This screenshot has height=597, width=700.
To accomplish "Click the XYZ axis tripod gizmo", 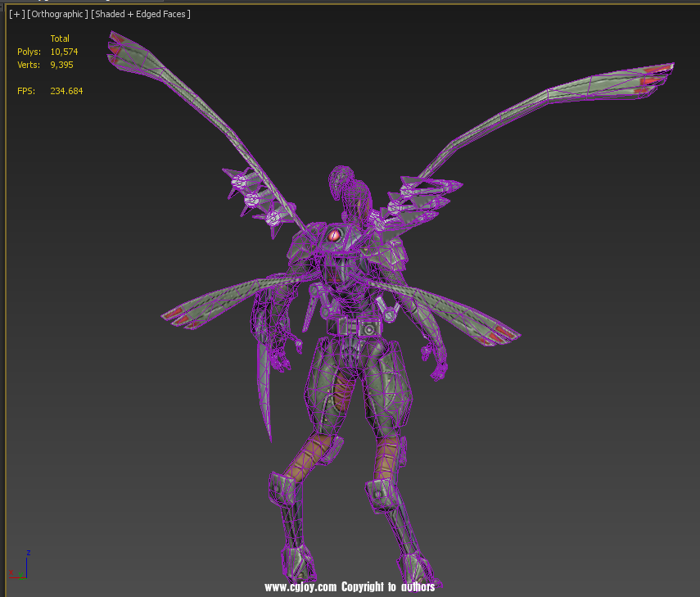I will pos(23,567).
